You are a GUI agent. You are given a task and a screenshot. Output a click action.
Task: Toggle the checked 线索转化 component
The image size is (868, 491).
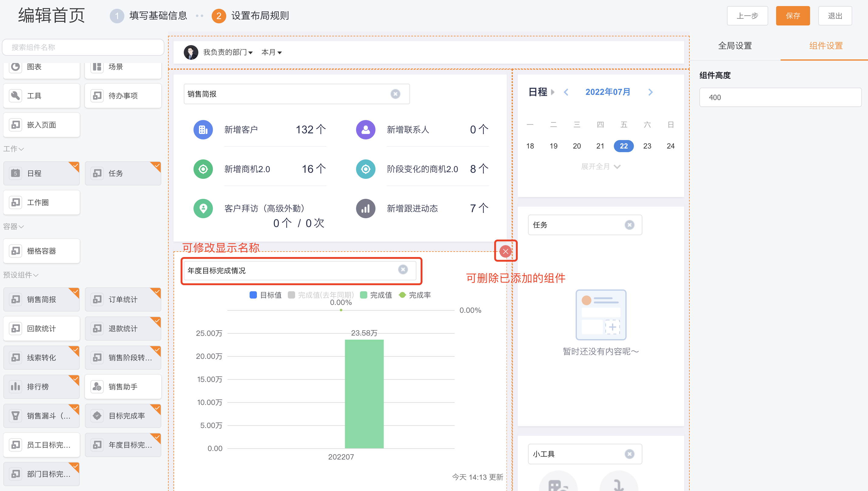coord(42,357)
